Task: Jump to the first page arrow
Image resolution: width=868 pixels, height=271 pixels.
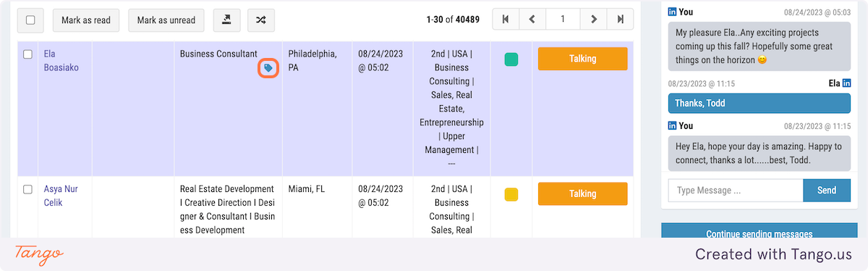Action: click(x=506, y=20)
